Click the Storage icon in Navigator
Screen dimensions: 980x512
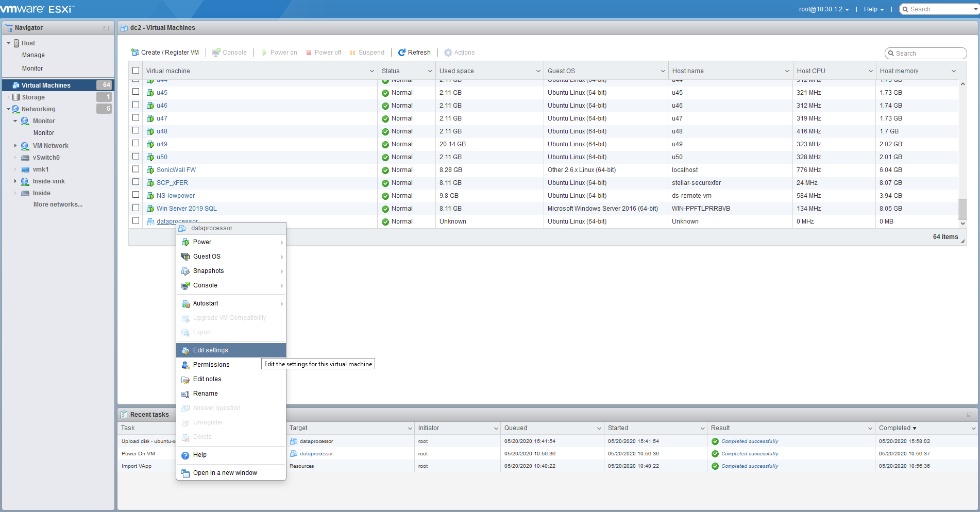16,97
